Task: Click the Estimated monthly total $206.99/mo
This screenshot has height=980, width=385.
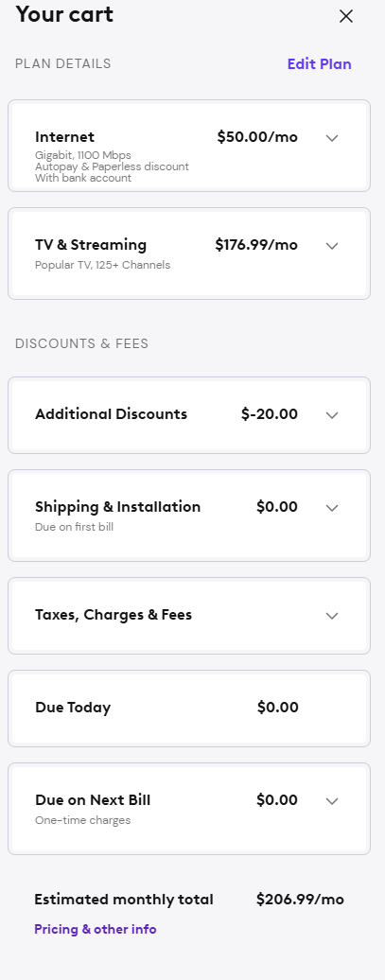Action: click(300, 900)
